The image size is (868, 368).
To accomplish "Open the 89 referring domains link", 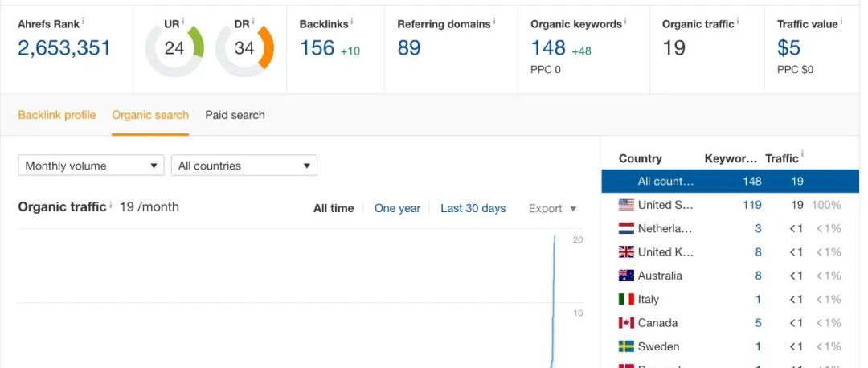I will [x=409, y=48].
